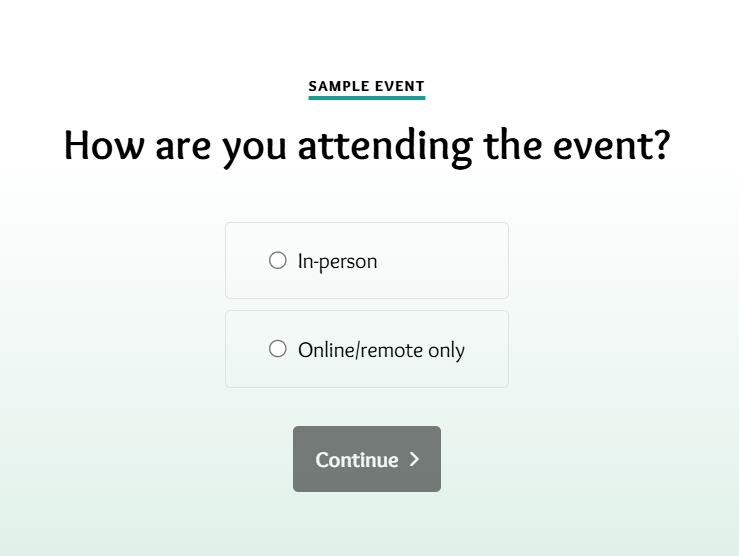Click the "In-person" label text

pos(337,262)
